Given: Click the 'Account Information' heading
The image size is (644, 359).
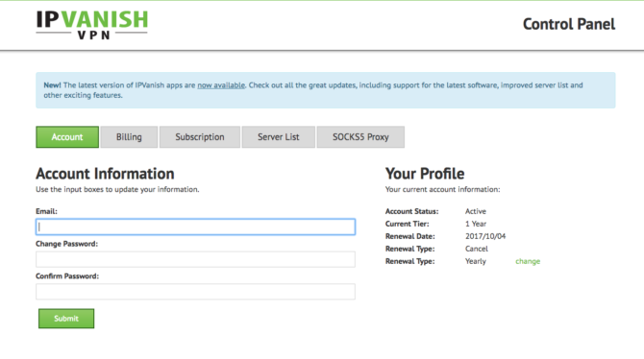Looking at the screenshot, I should tap(105, 174).
